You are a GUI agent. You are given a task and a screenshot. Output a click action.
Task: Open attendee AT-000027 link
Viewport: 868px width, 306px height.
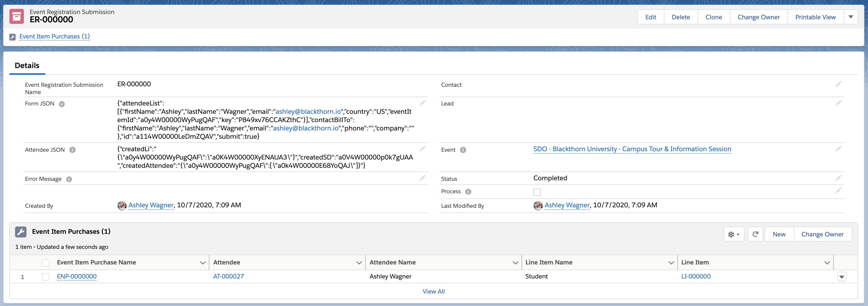pyautogui.click(x=229, y=277)
